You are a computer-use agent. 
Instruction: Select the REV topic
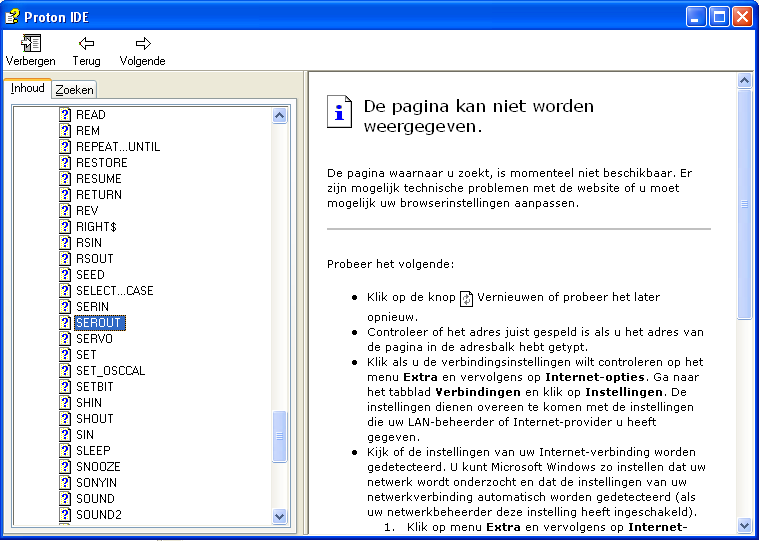coord(87,211)
